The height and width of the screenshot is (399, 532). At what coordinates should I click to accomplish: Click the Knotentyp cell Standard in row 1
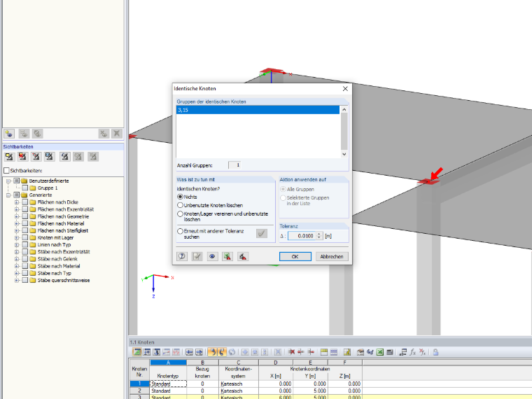pos(168,384)
